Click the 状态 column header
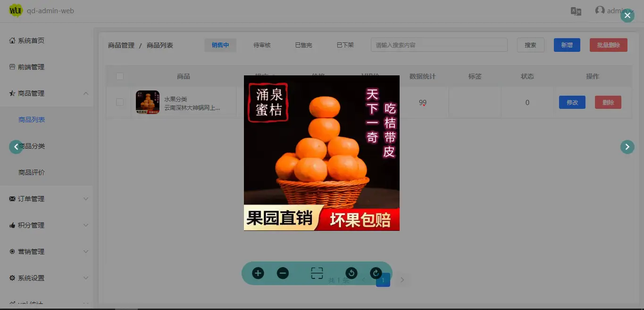 point(527,76)
